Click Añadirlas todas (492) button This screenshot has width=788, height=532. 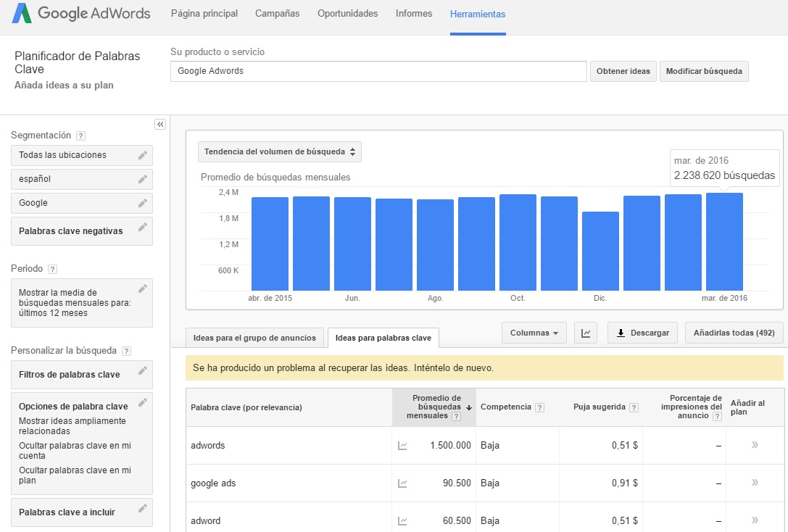[734, 333]
